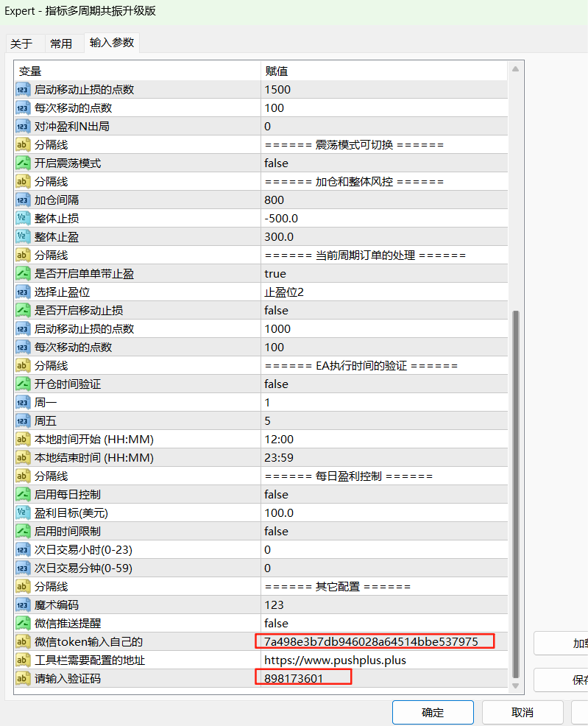
Task: Click the bool icon beside 启用时间限制
Action: pos(23,531)
